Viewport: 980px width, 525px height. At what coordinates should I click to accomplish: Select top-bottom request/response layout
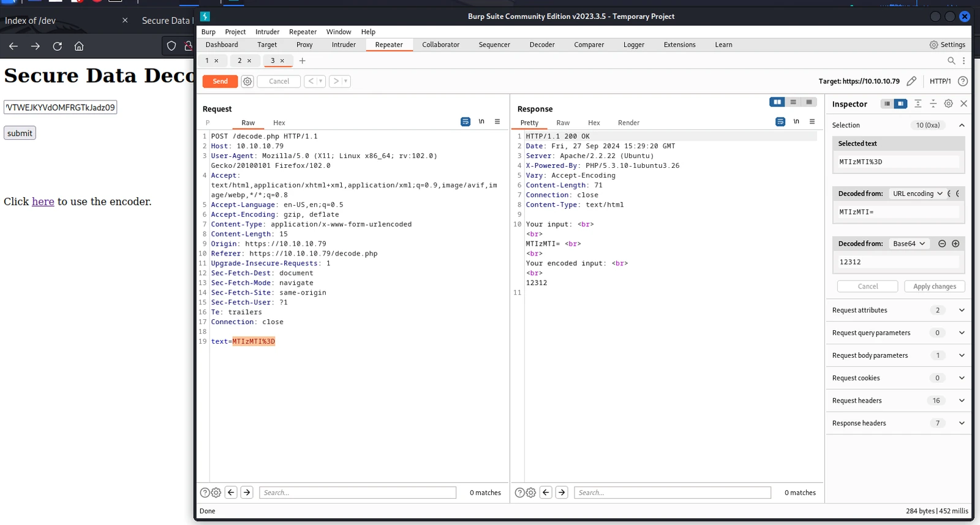tap(793, 102)
